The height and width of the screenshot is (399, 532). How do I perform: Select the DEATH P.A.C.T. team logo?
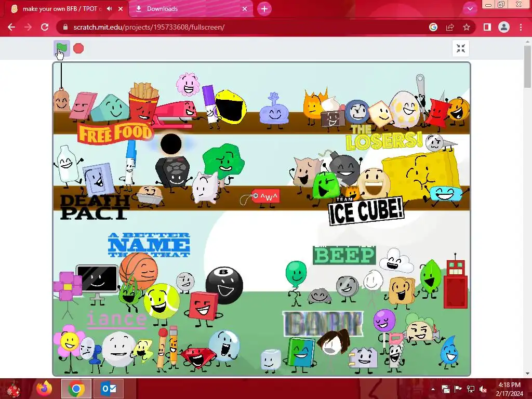click(x=95, y=207)
